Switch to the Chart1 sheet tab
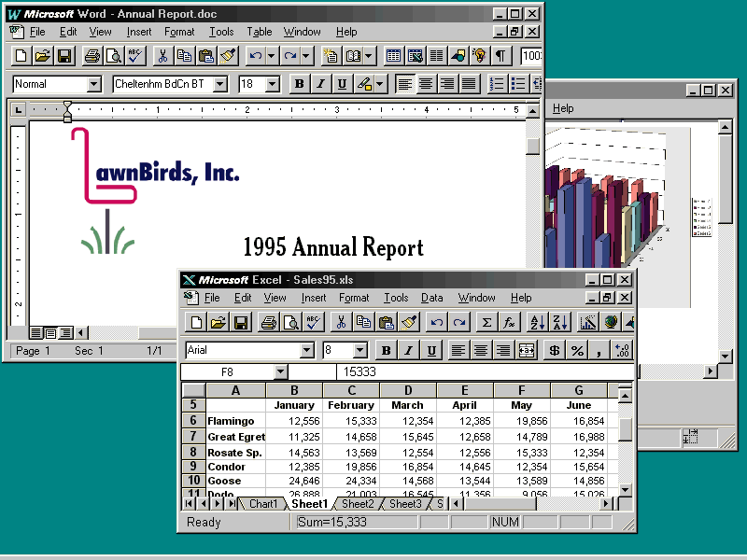Image resolution: width=747 pixels, height=560 pixels. click(262, 504)
